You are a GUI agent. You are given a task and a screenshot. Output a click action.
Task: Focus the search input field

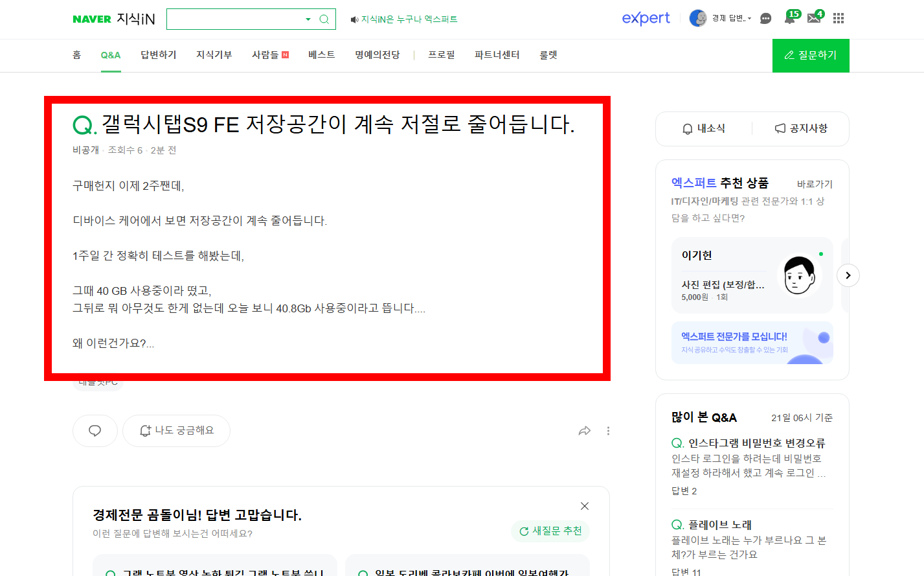[235, 19]
